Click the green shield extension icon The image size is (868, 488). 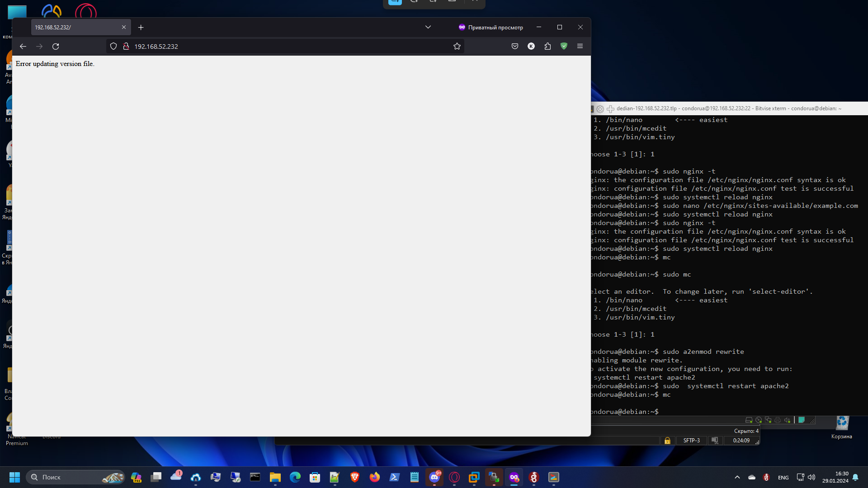pos(564,46)
